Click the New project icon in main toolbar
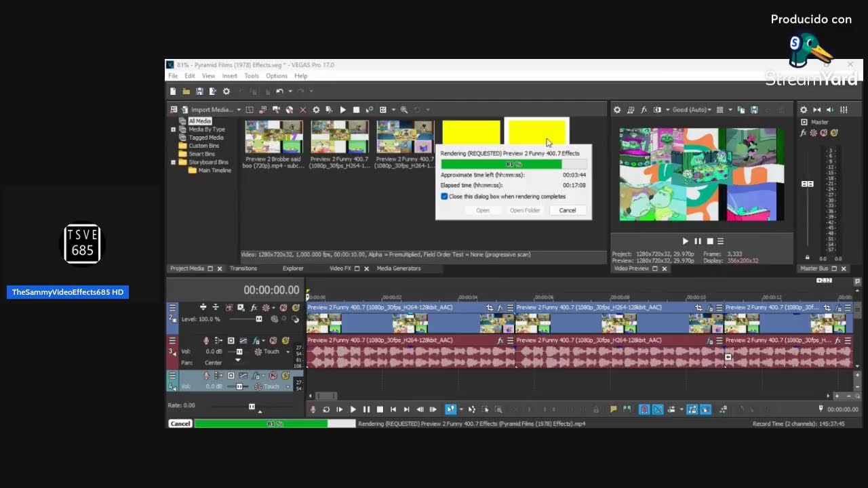Viewport: 868px width, 488px height. point(173,91)
